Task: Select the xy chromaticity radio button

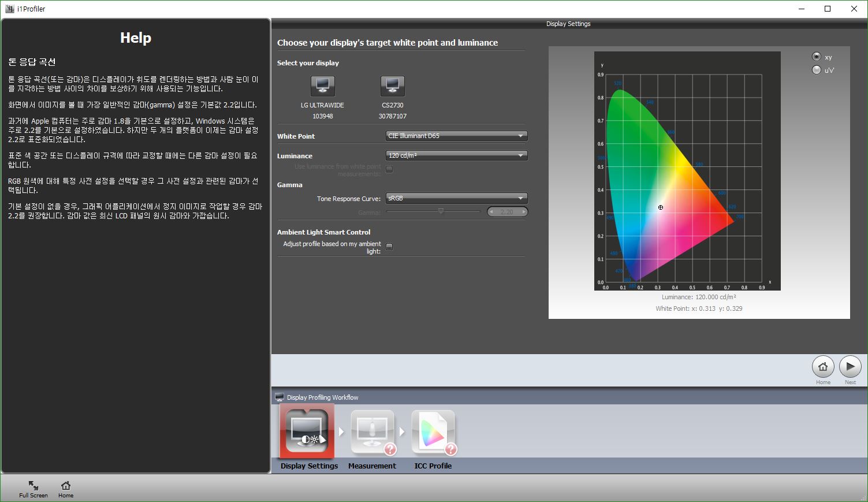Action: [817, 57]
